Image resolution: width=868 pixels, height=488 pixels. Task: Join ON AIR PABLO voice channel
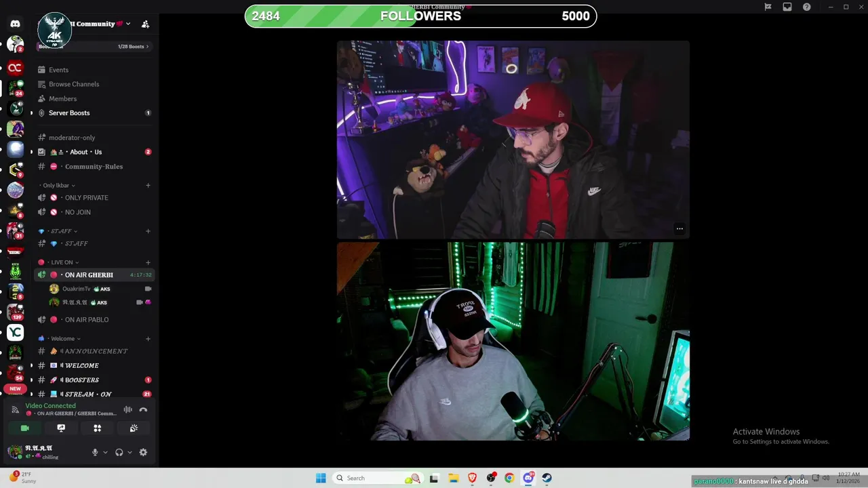(94, 320)
